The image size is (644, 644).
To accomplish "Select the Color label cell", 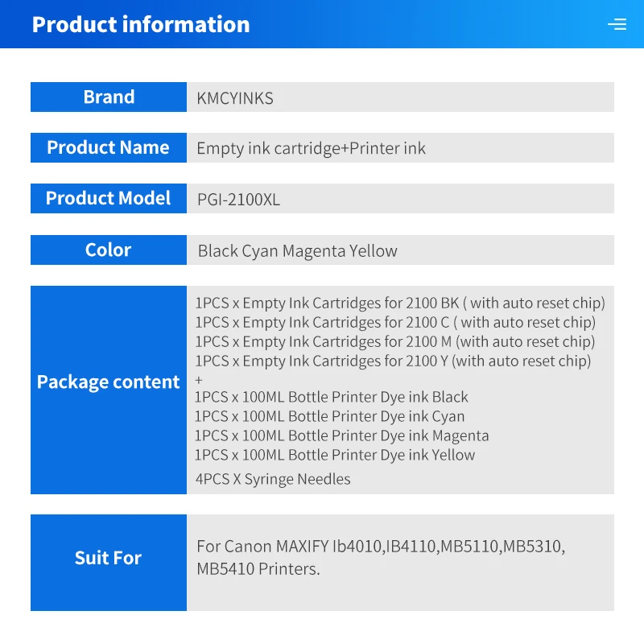I will click(109, 250).
